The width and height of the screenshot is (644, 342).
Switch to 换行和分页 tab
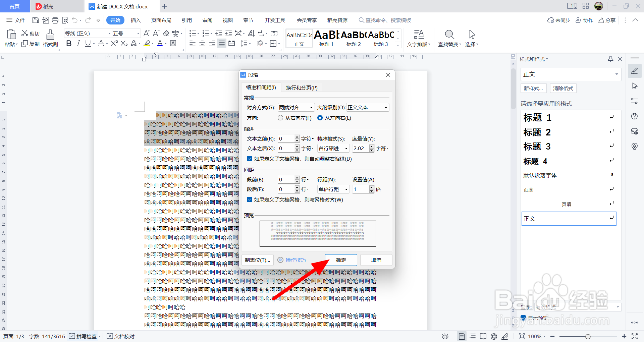[x=302, y=88]
